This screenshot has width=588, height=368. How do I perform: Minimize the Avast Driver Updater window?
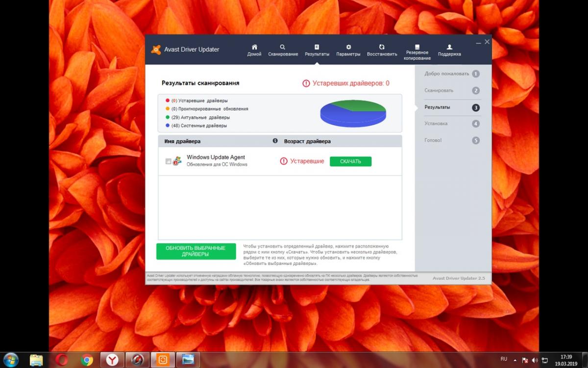pyautogui.click(x=479, y=43)
